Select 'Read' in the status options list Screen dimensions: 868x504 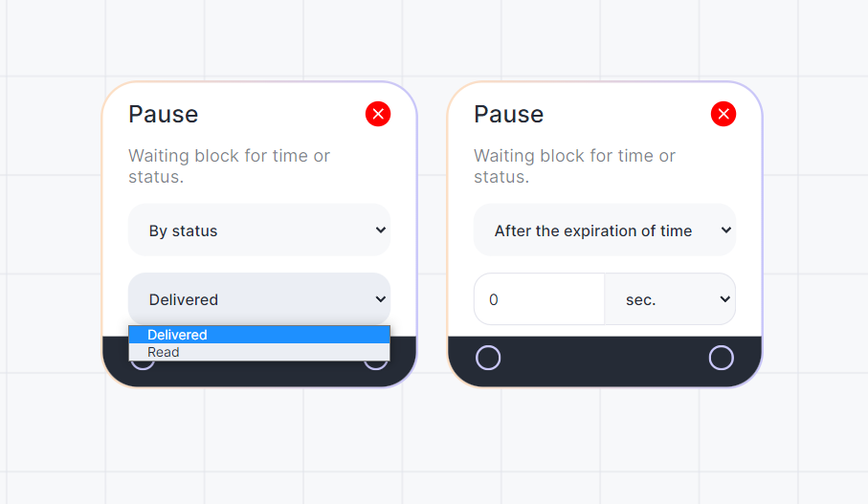(259, 352)
